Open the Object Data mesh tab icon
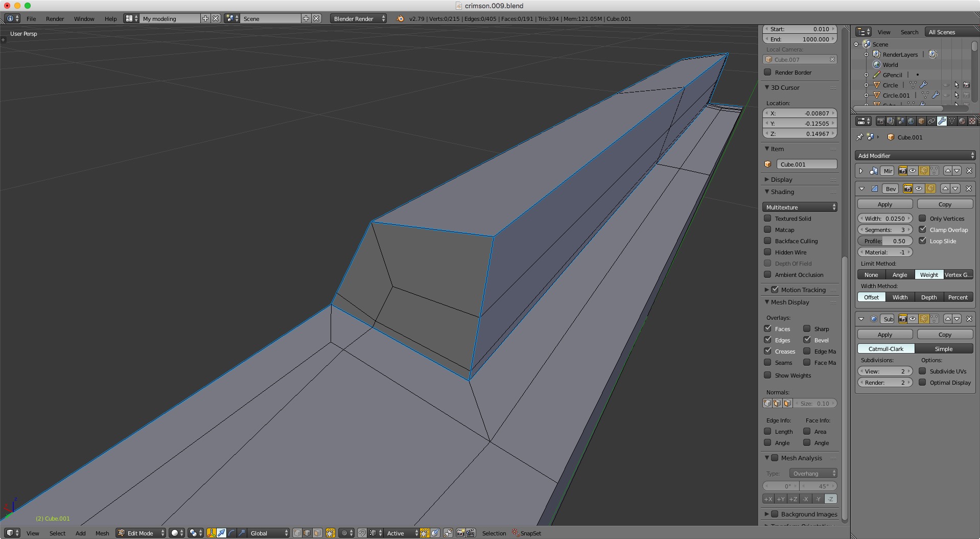 952,121
